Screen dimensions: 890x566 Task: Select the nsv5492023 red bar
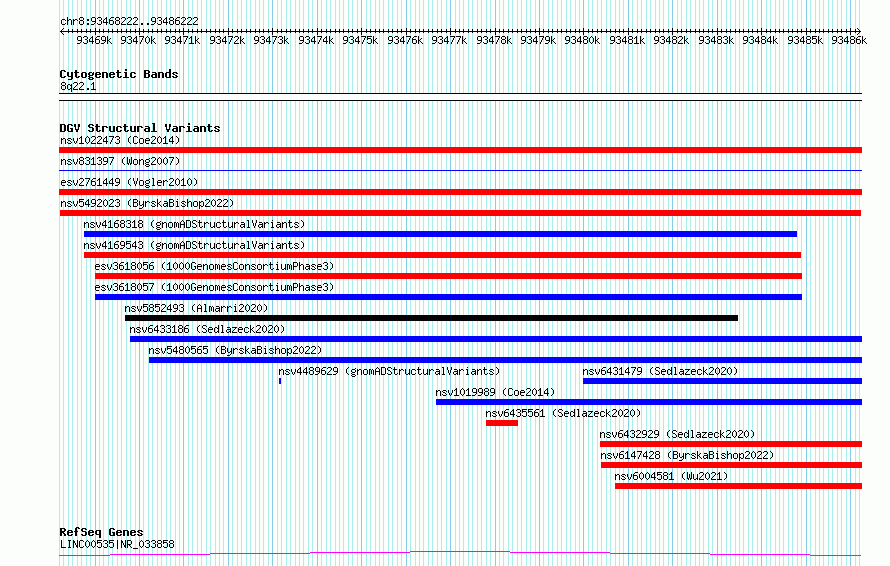coord(460,213)
